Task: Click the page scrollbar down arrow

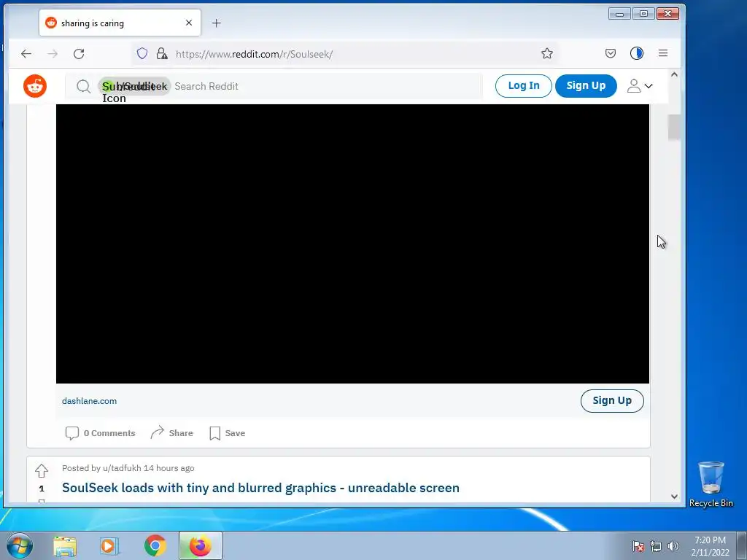Action: 674,496
